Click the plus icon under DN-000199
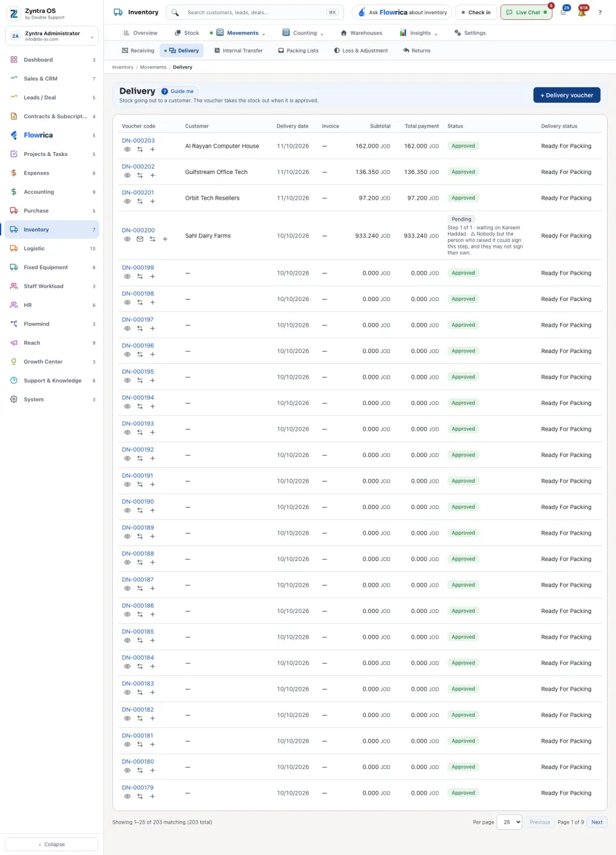The width and height of the screenshot is (616, 855). point(152,277)
